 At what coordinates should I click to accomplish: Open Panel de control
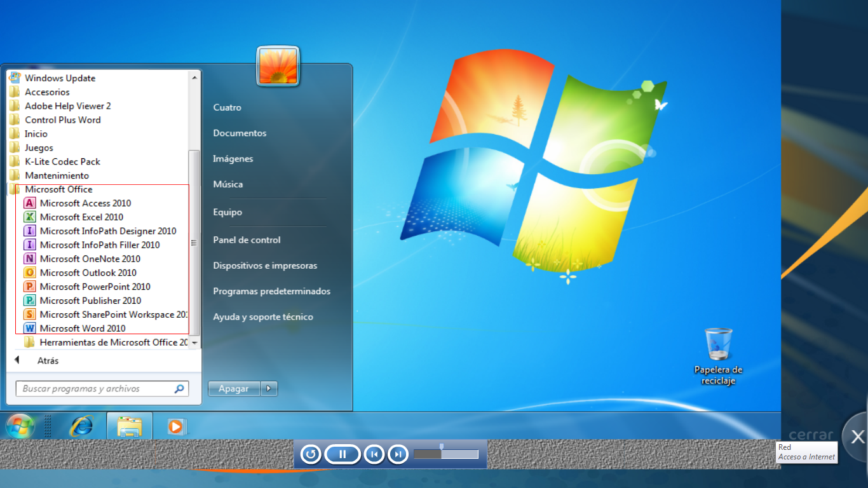tap(247, 240)
